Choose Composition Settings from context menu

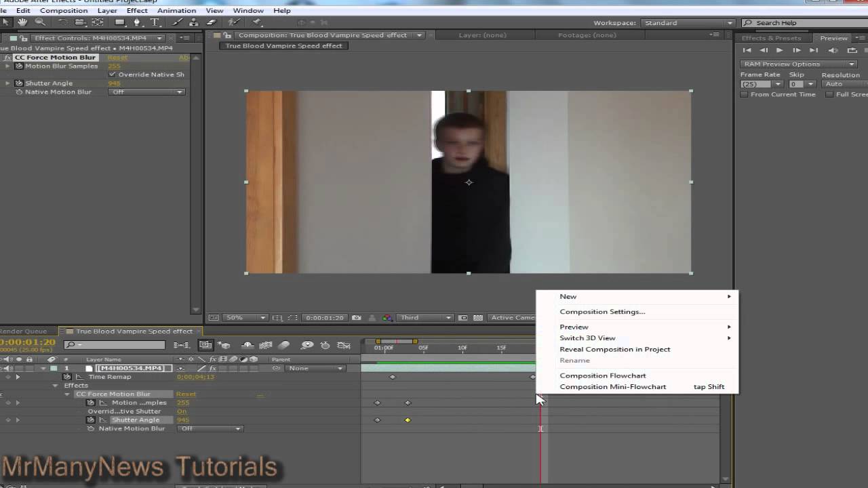[602, 312]
